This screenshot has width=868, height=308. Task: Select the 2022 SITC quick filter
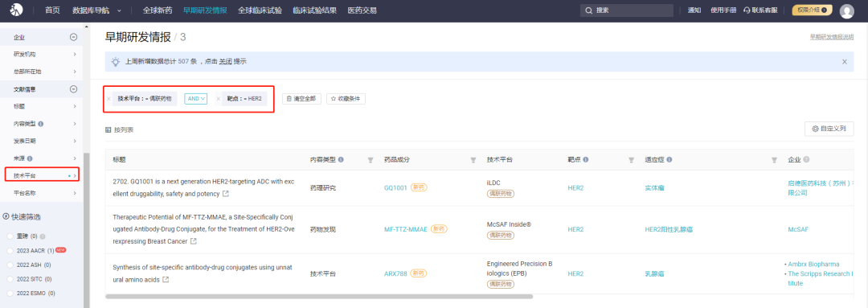pyautogui.click(x=10, y=279)
